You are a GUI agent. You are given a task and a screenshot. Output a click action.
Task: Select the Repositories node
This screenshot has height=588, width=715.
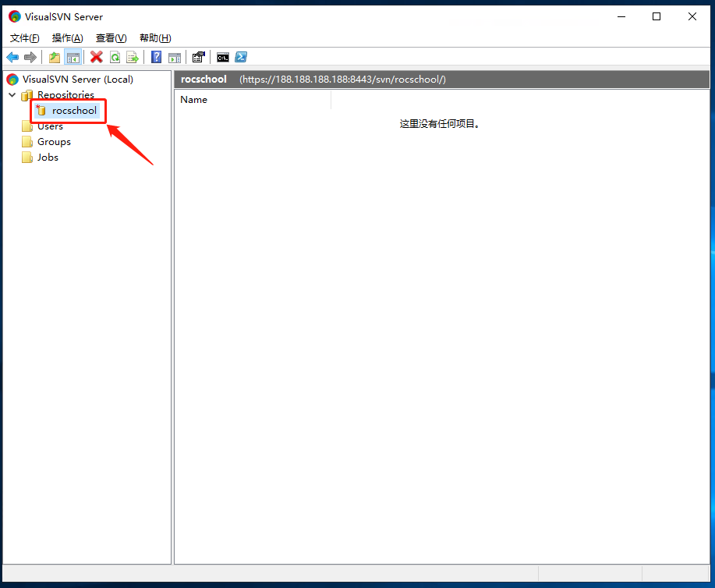65,95
